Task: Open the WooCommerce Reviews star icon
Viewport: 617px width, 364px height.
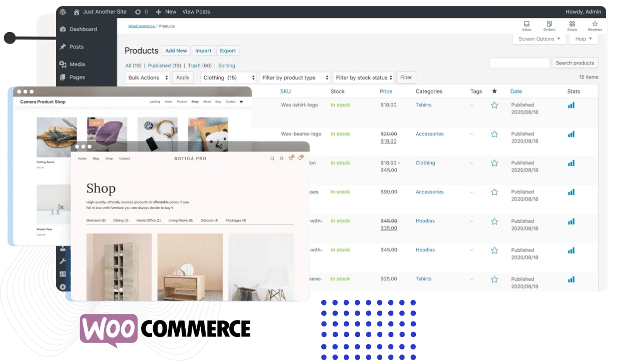Action: pyautogui.click(x=595, y=23)
